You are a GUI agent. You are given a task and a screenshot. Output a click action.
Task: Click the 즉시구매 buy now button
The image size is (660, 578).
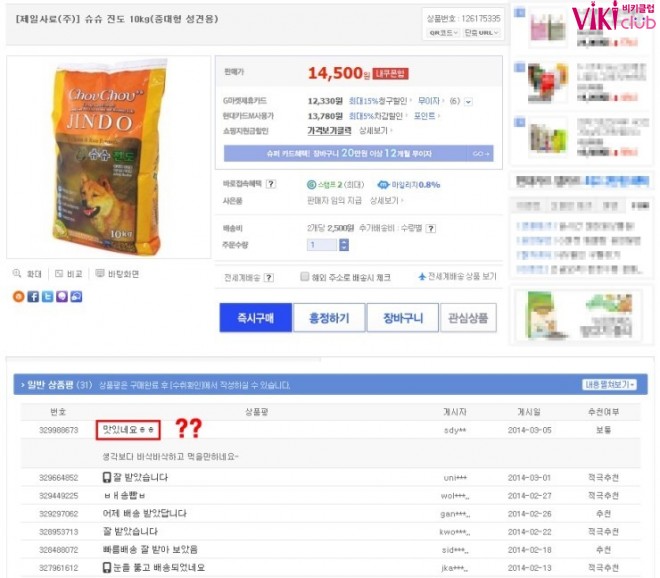pos(255,317)
